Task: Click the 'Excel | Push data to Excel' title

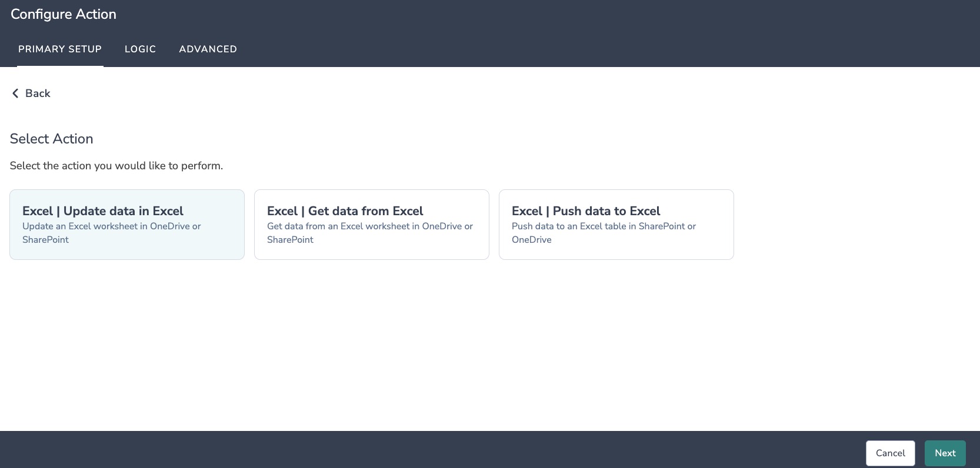Action: [x=586, y=211]
